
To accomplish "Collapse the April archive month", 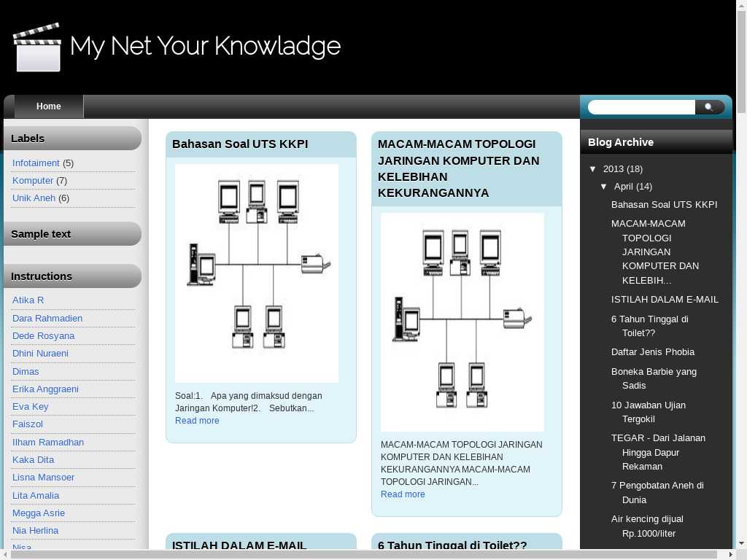I will 604,187.
